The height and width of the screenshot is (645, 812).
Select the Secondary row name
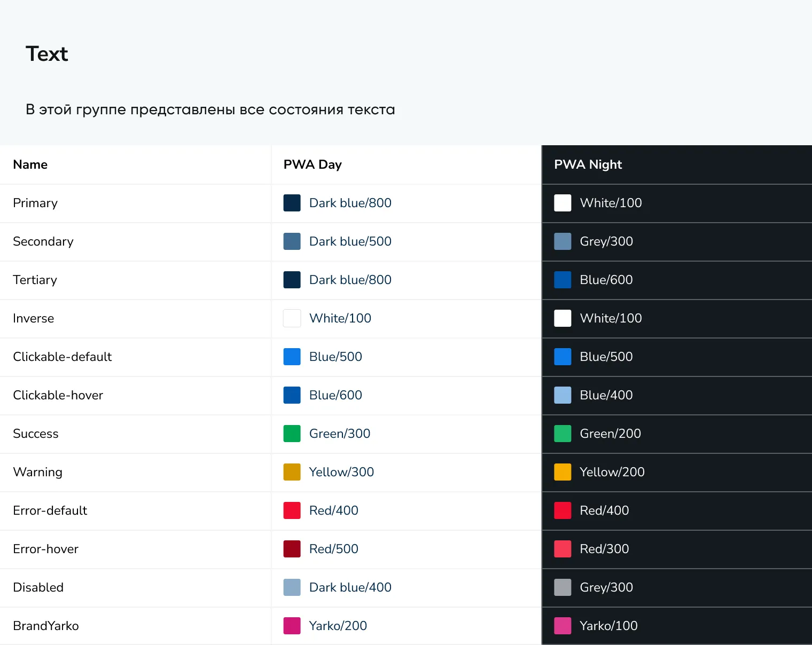point(43,242)
